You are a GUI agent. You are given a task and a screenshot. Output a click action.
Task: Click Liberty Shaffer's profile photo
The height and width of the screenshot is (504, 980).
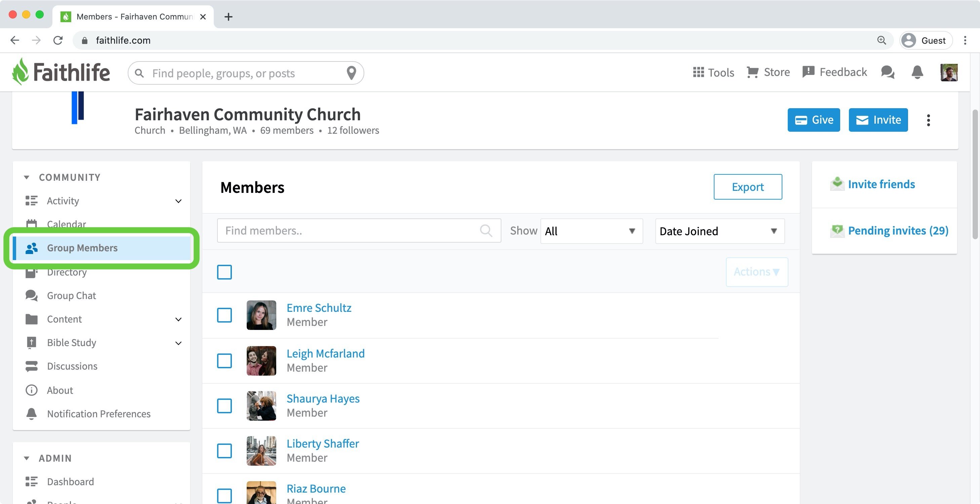click(x=261, y=451)
